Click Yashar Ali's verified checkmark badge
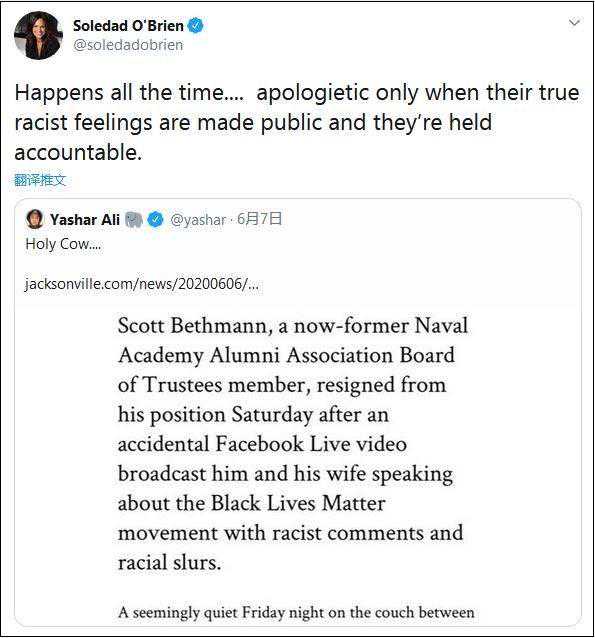This screenshot has width=595, height=638. 155,220
